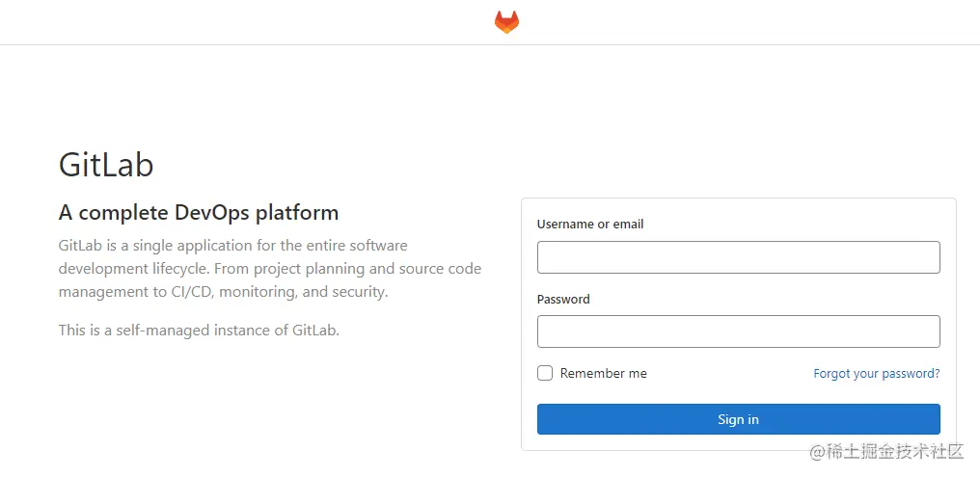This screenshot has width=980, height=477.
Task: Click the 'GitLab is a single application' line
Action: 233,246
